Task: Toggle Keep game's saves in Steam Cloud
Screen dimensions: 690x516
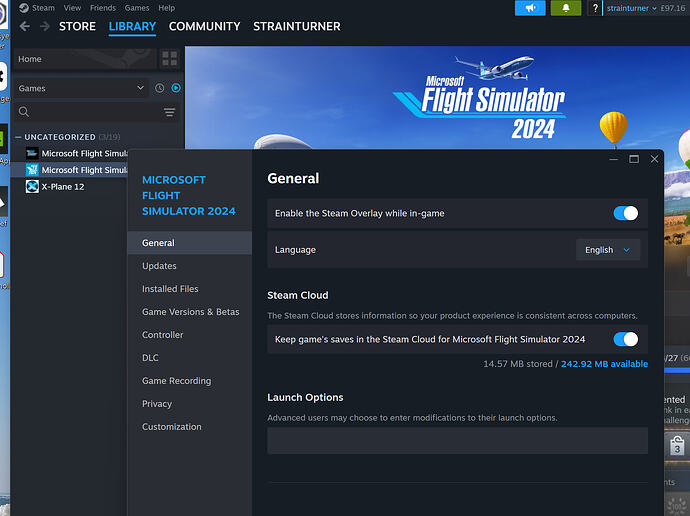Action: [625, 339]
